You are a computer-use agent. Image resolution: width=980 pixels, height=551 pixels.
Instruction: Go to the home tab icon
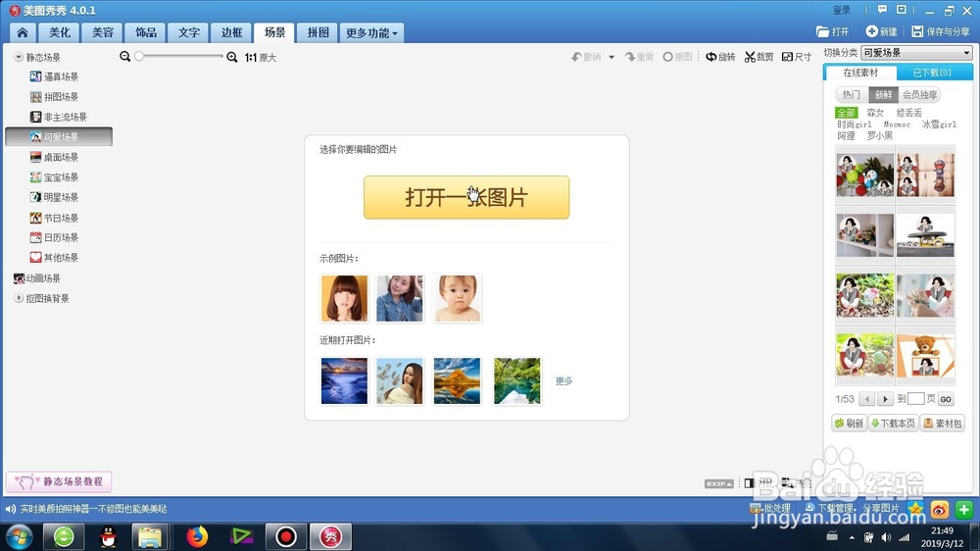(23, 32)
